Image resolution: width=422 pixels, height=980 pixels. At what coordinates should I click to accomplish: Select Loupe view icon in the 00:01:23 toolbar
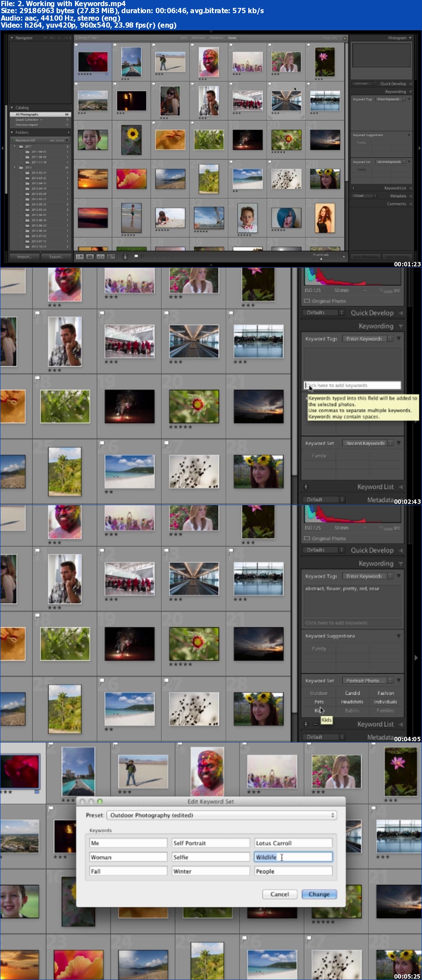(90, 257)
